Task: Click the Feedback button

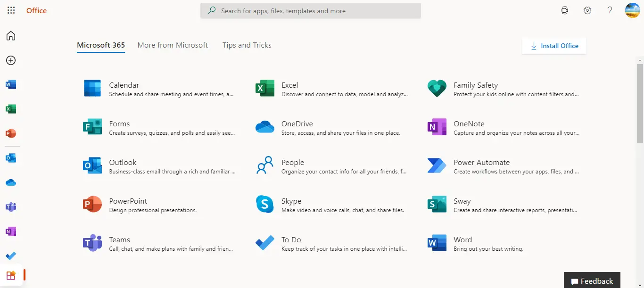Action: pyautogui.click(x=592, y=280)
